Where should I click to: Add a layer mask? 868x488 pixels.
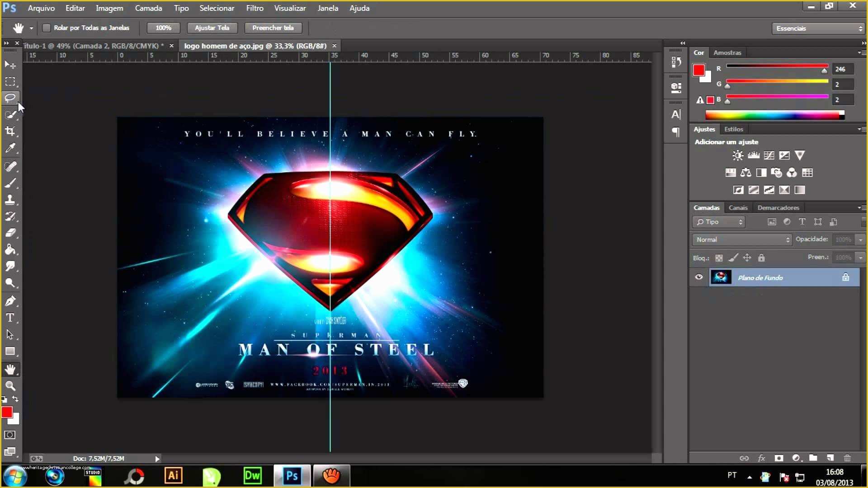[778, 458]
